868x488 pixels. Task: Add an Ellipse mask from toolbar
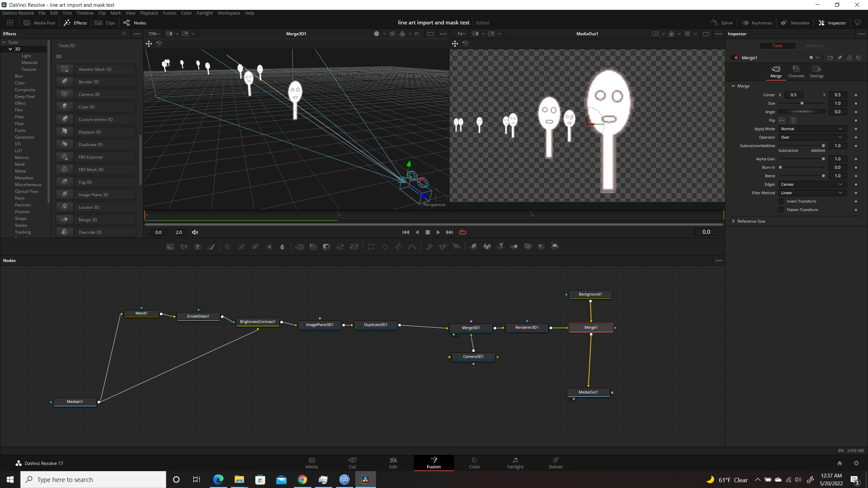385,247
